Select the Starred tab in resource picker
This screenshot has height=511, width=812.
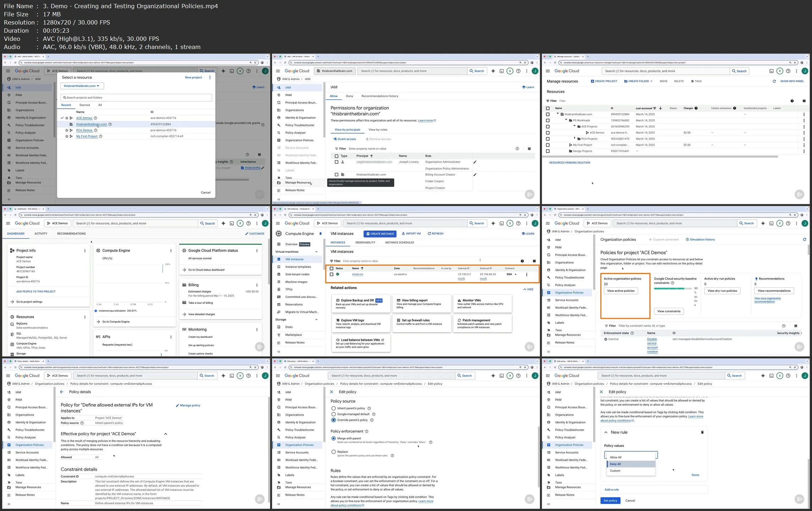pos(85,105)
